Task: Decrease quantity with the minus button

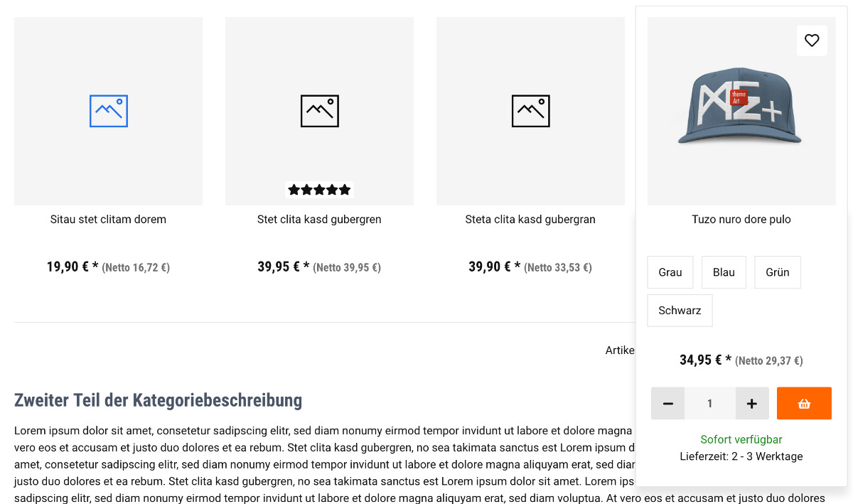Action: (x=667, y=403)
